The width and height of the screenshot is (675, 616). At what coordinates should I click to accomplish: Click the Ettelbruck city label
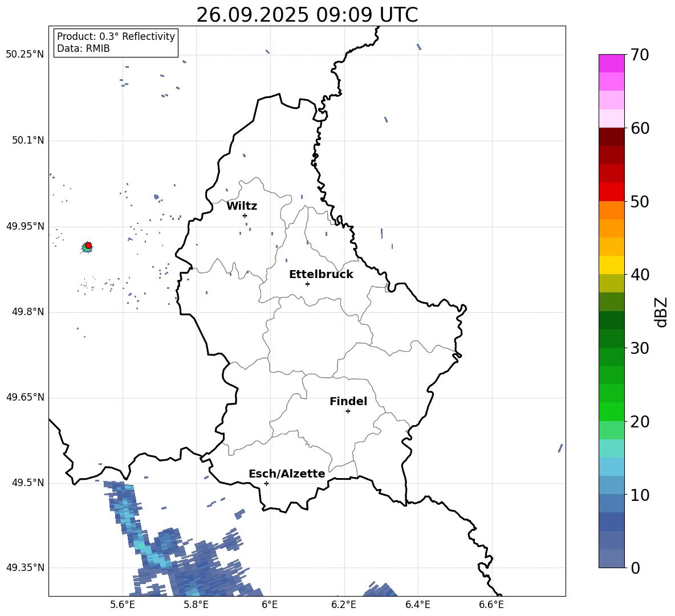pos(321,275)
